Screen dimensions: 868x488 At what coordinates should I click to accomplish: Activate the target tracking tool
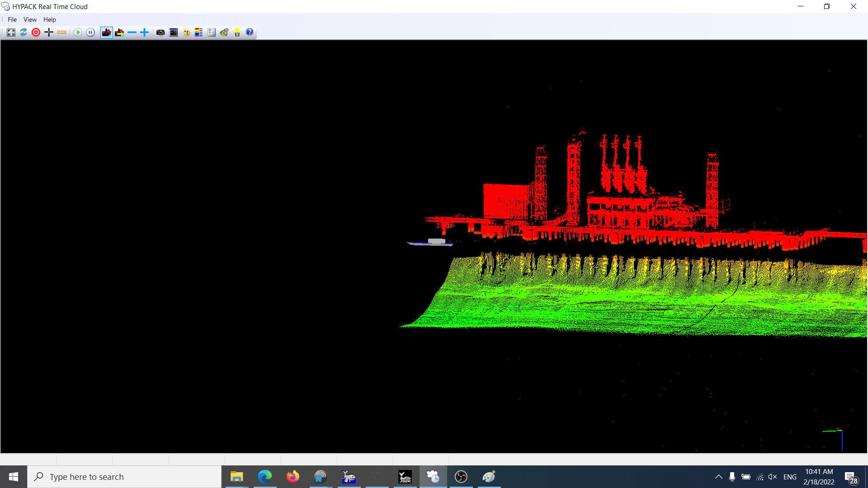pos(36,32)
